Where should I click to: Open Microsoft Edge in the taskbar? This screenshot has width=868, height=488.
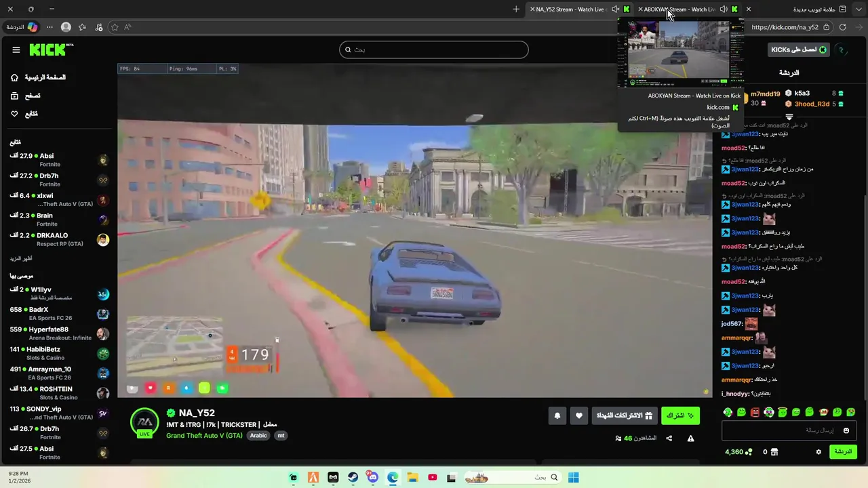[x=393, y=477]
